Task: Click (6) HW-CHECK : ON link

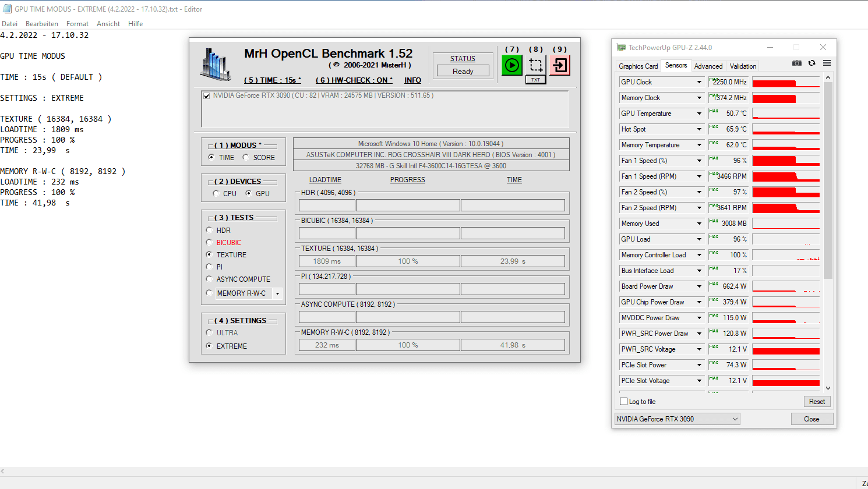Action: [354, 80]
